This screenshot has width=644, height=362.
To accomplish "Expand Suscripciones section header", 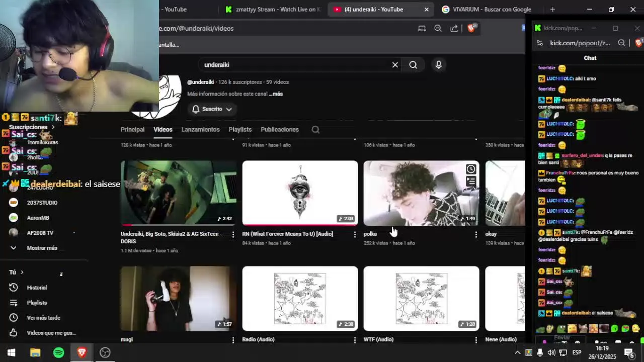I will (x=32, y=127).
